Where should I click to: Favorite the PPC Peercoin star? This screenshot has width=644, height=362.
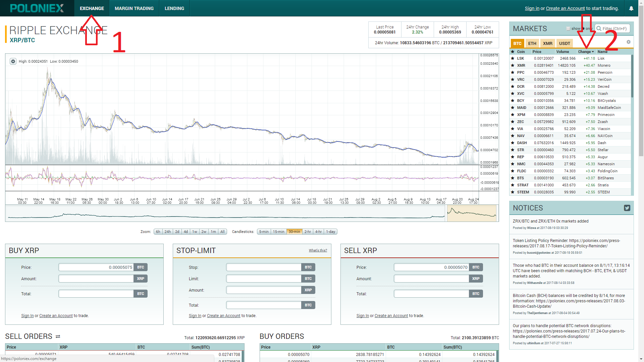click(x=513, y=72)
